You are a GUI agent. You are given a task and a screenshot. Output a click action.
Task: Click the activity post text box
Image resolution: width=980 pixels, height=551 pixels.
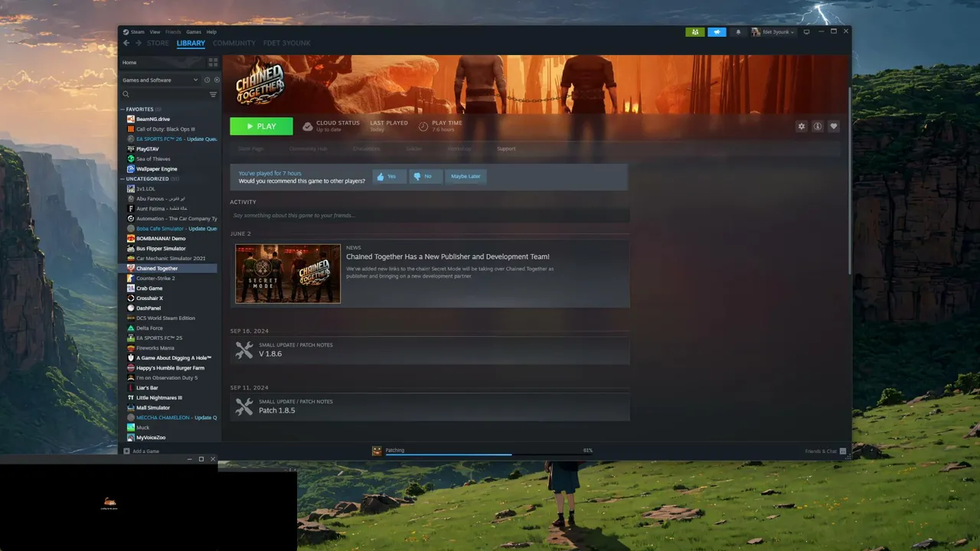click(430, 216)
